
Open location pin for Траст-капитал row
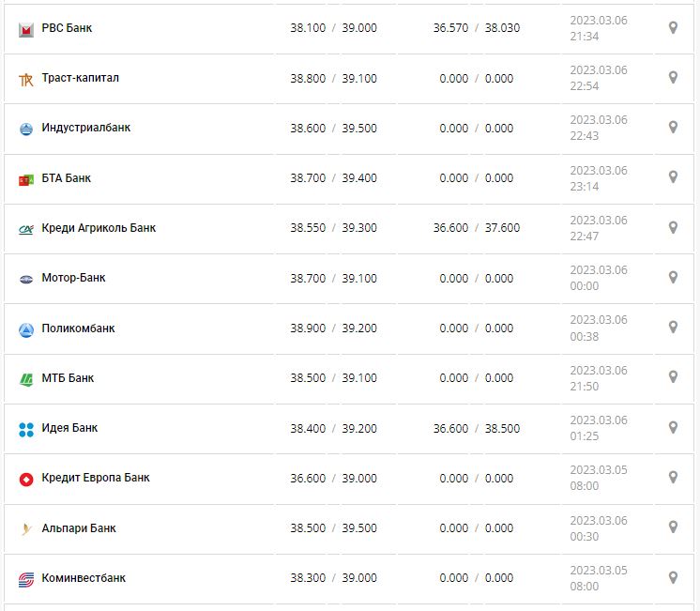point(673,78)
